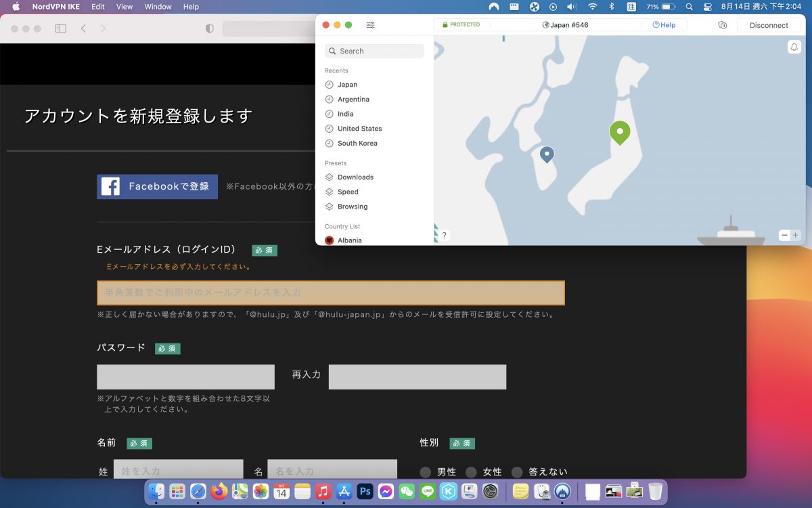Image resolution: width=812 pixels, height=508 pixels.
Task: Click the Japan #546 server label
Action: pos(566,25)
